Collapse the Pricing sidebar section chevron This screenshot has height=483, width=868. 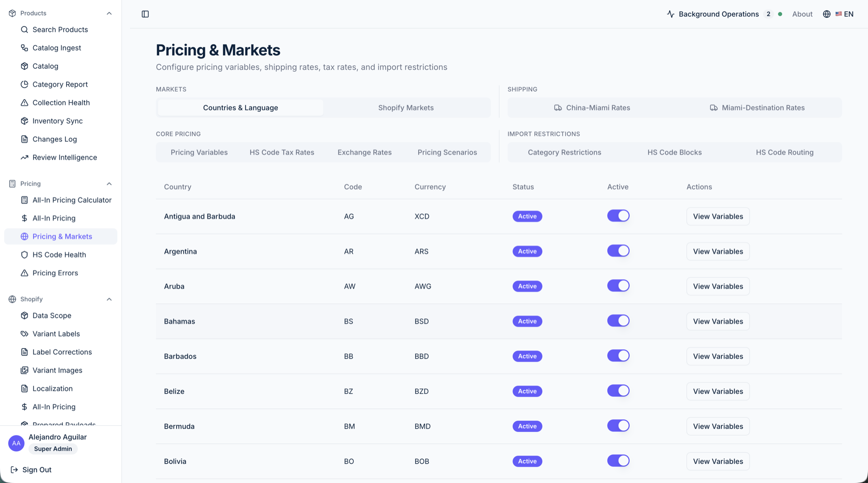coord(109,184)
